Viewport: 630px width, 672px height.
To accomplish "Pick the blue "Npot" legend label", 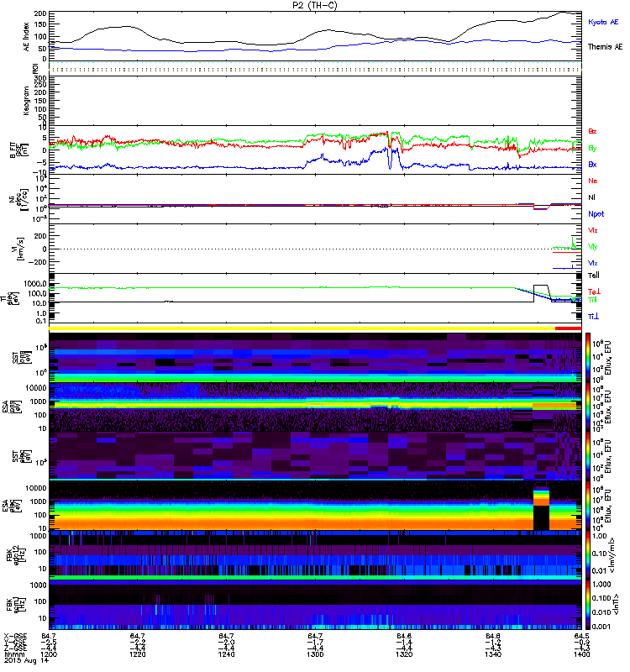I will (x=596, y=214).
